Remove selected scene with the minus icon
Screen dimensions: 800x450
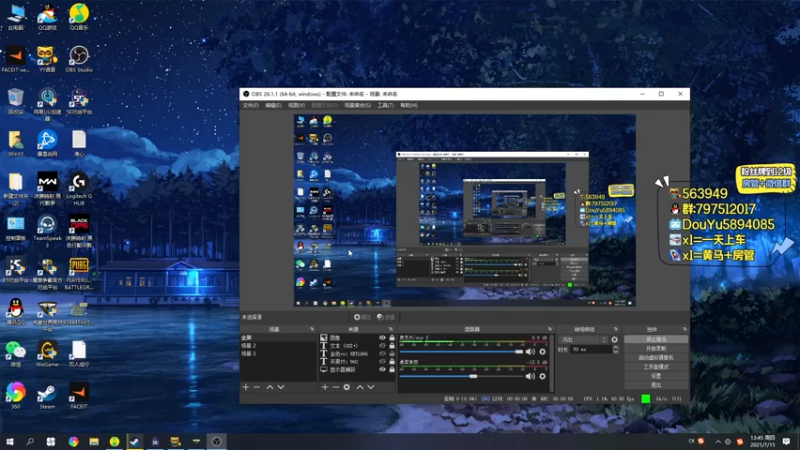[x=257, y=387]
